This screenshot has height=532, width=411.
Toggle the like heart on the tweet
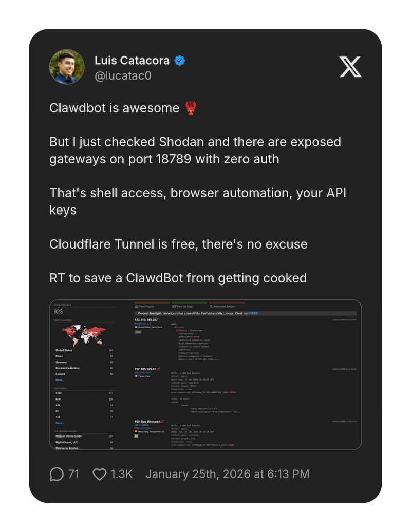coord(100,473)
